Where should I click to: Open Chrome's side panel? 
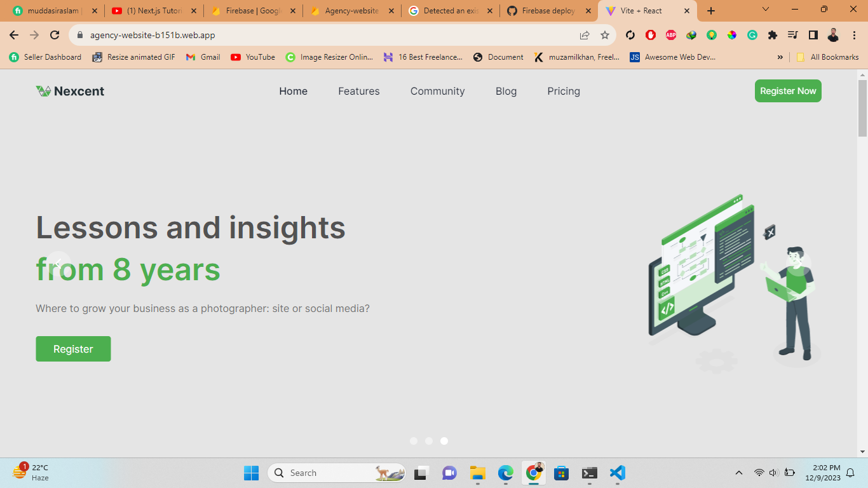tap(813, 35)
